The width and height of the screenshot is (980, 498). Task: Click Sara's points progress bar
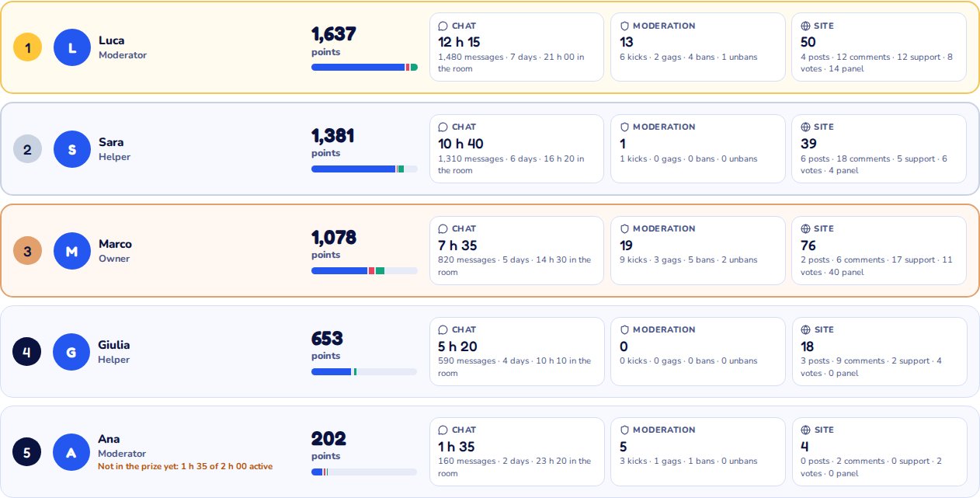point(364,169)
